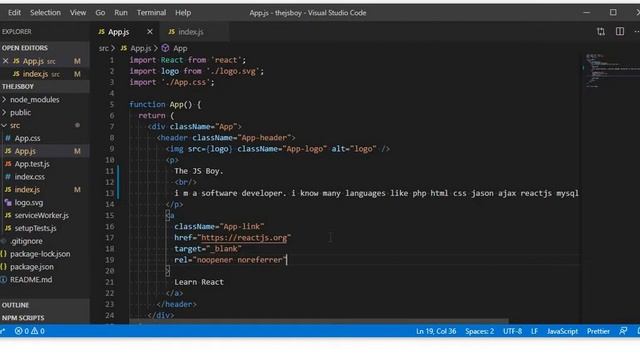640x360 pixels.
Task: Close App.js in Open Editors list
Action: pos(5,61)
